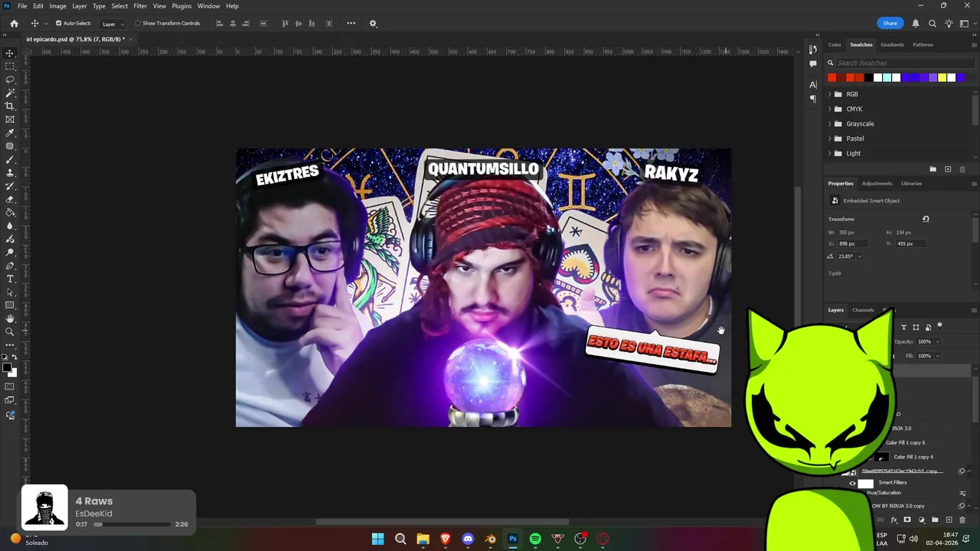The height and width of the screenshot is (551, 980).
Task: Open the Photoshop search icon top right
Action: click(x=932, y=24)
